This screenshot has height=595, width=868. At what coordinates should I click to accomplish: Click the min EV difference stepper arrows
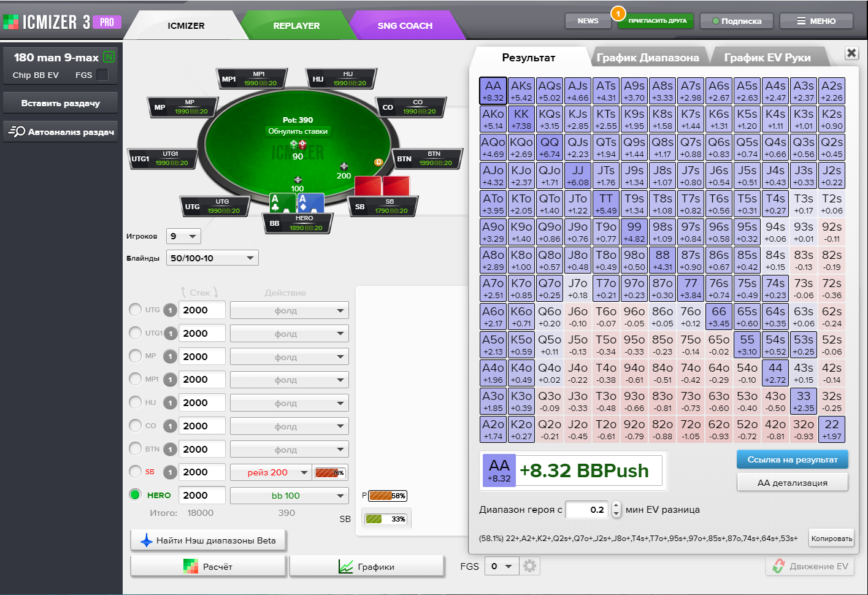(x=616, y=510)
